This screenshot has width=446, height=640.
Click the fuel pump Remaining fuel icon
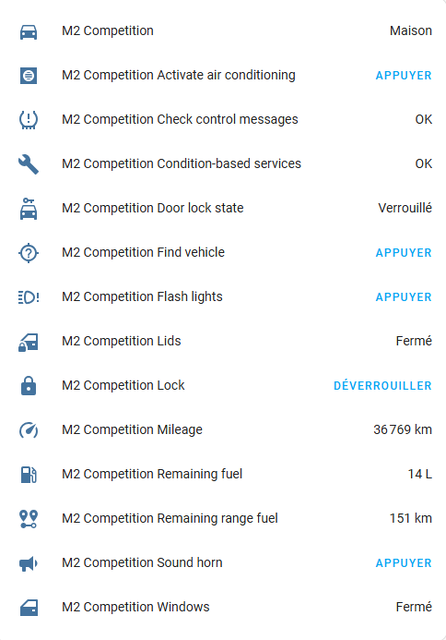29,474
